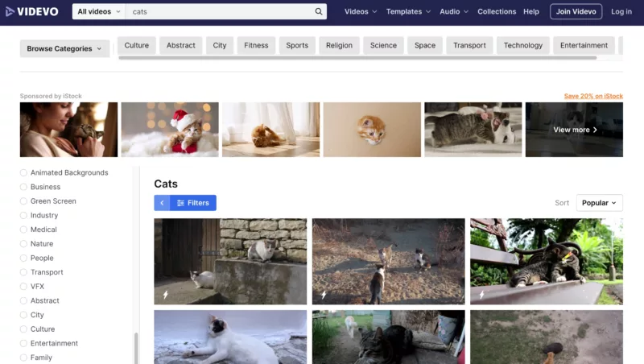Viewport: 644px width, 364px height.
Task: Click the category chips horizontal scrollbar
Action: tap(357, 58)
